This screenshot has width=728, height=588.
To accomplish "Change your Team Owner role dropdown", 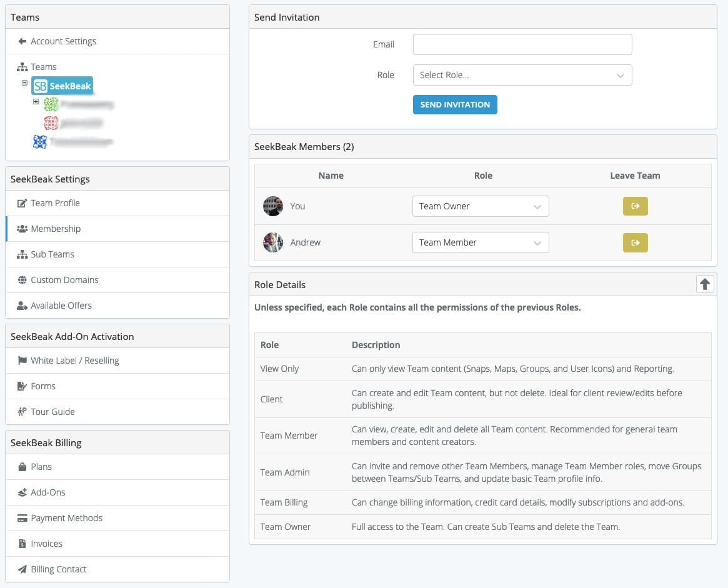I will pyautogui.click(x=481, y=206).
